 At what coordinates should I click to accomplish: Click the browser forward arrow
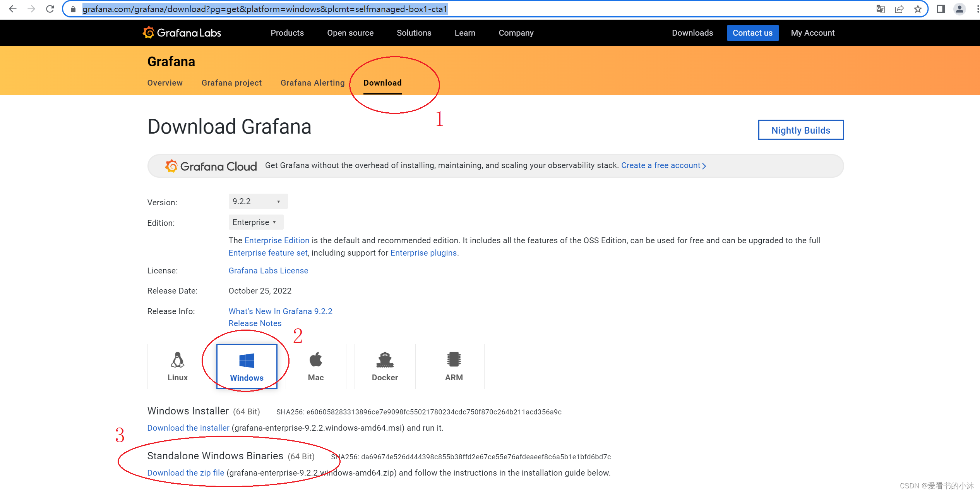pyautogui.click(x=31, y=9)
